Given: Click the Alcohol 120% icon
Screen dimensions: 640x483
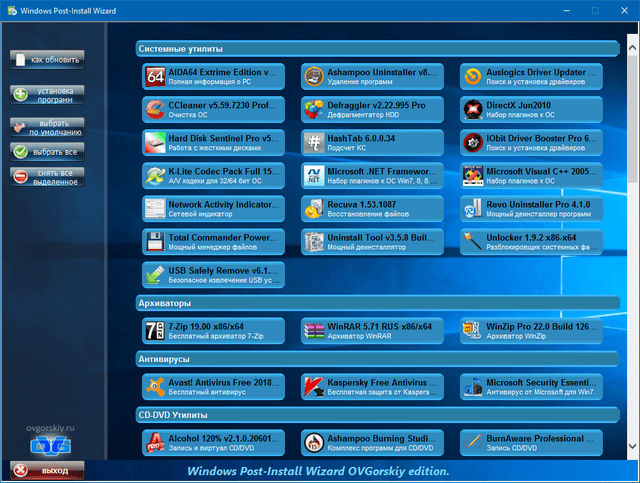Looking at the screenshot, I should (x=155, y=442).
